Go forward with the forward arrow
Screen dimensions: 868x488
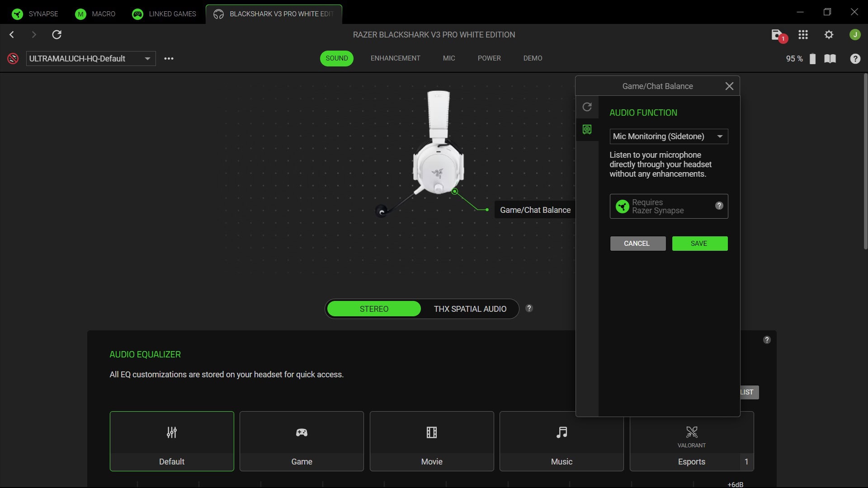pyautogui.click(x=34, y=35)
